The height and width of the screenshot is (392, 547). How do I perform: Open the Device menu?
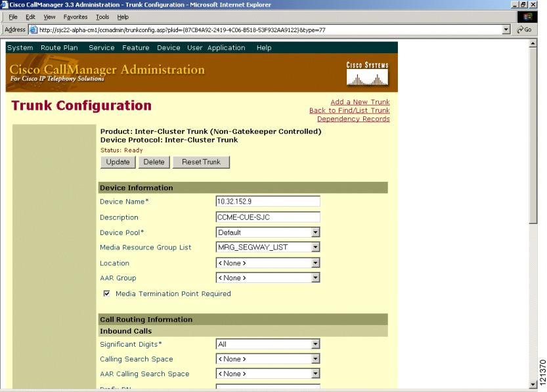(x=169, y=48)
